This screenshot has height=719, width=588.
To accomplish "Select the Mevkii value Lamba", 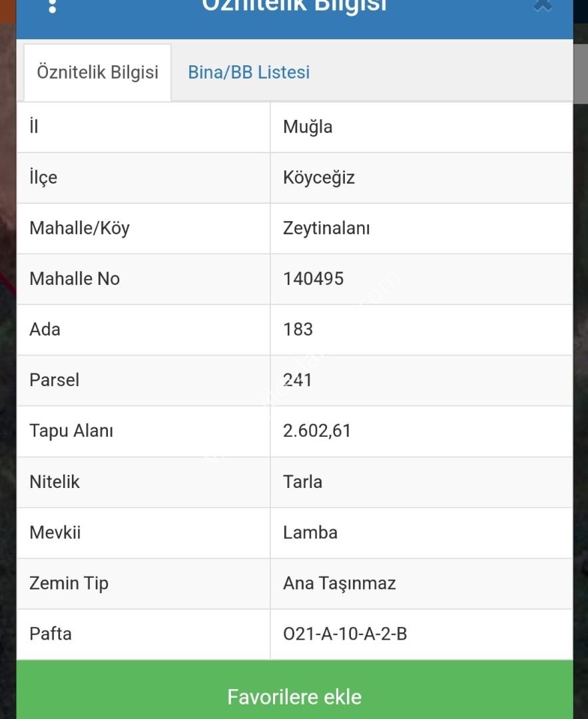I will click(x=310, y=533).
